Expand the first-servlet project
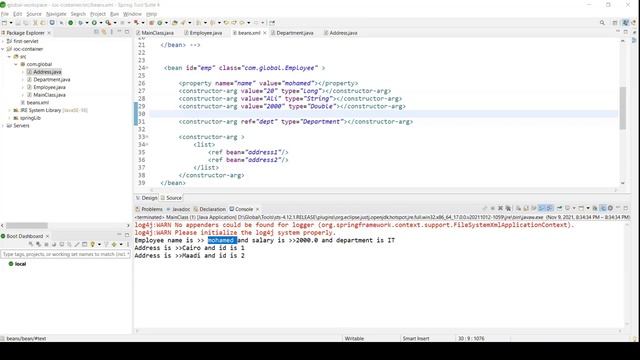 (3, 41)
